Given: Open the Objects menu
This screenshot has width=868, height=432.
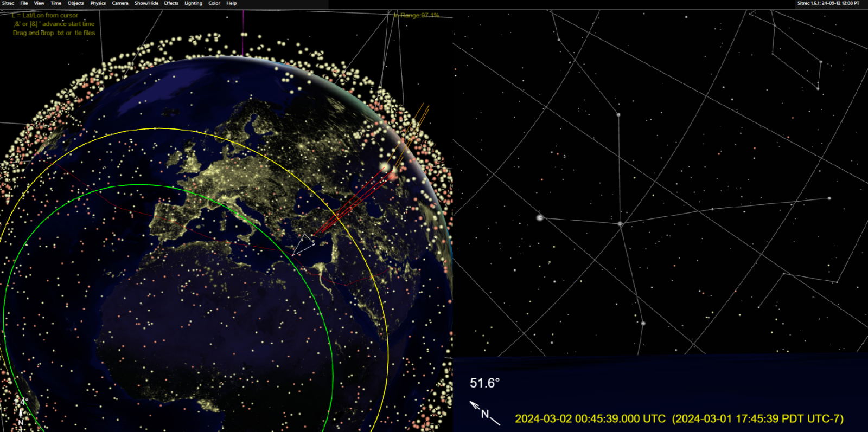Looking at the screenshot, I should tap(76, 3).
